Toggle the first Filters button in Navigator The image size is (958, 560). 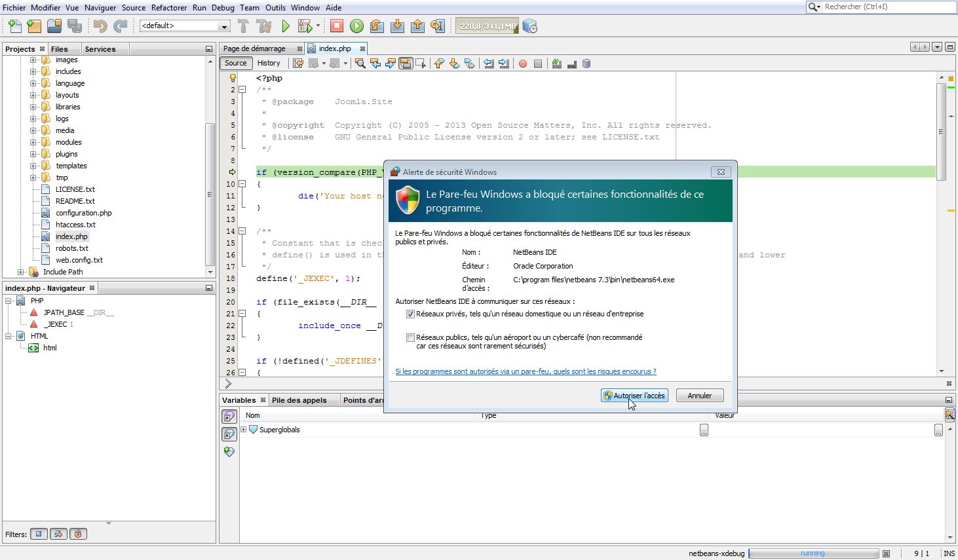click(x=39, y=534)
